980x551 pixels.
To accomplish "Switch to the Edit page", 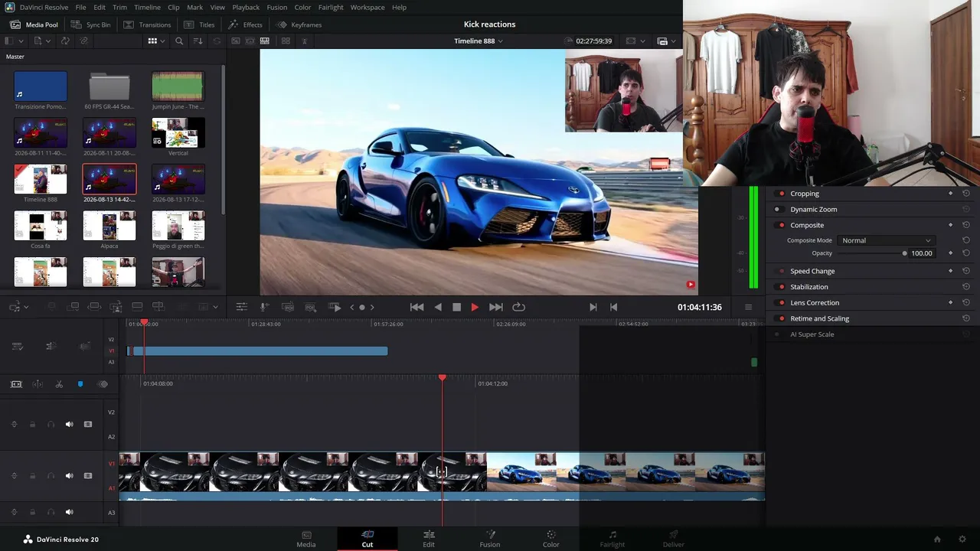I will [x=429, y=539].
